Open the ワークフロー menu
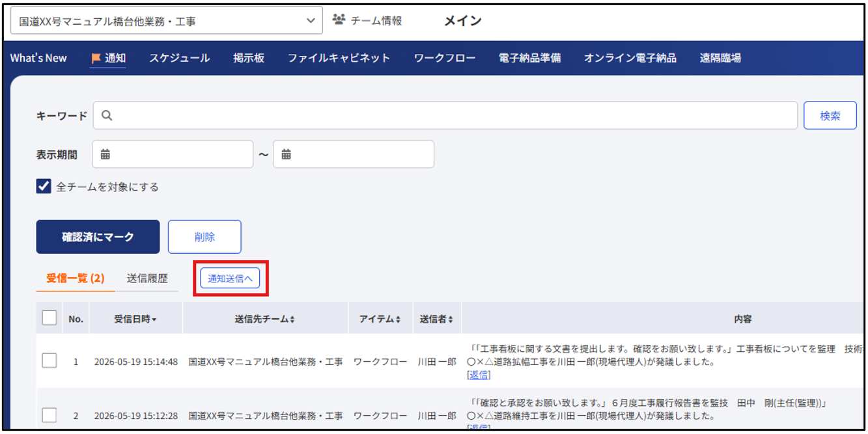This screenshot has width=868, height=434. coord(445,58)
